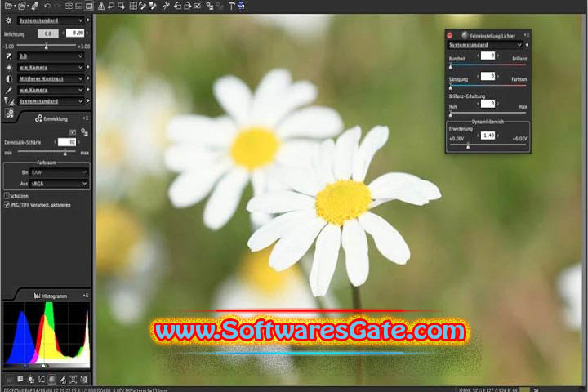Image resolution: width=588 pixels, height=392 pixels.
Task: Click the Erweiterung 1.40 value field
Action: (488, 135)
